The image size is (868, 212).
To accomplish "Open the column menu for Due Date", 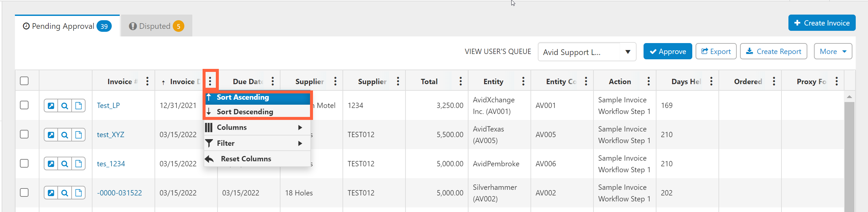I will [x=273, y=81].
